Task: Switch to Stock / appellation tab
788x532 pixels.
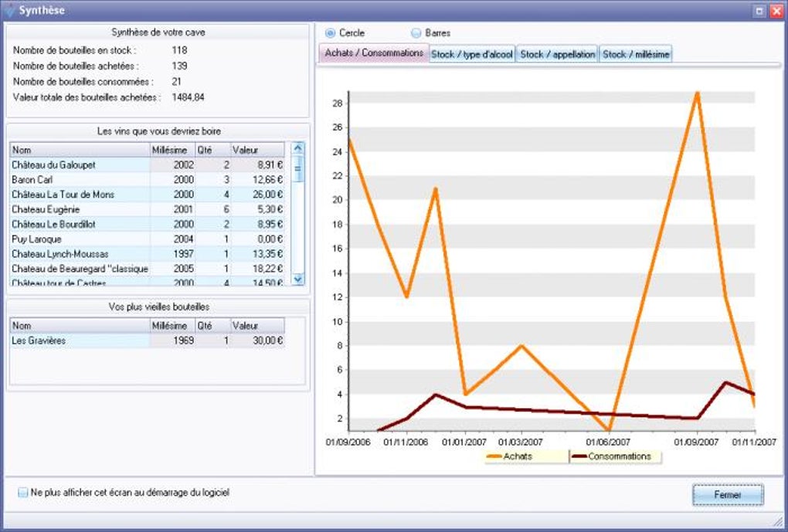Action: tap(557, 54)
